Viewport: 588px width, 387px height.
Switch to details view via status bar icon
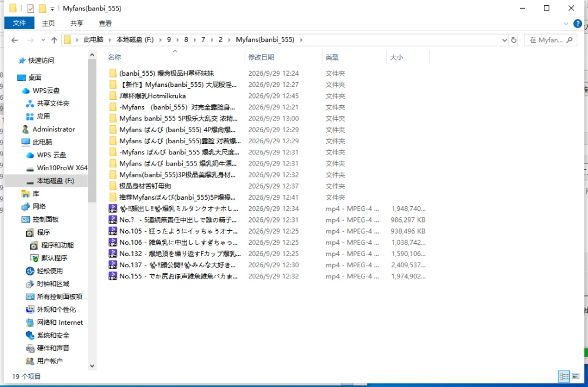pos(564,376)
